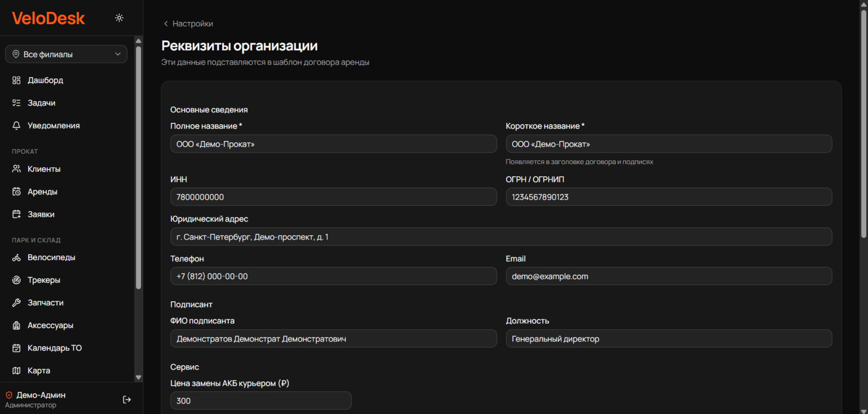Click the Заявки calendar icon

(x=16, y=214)
